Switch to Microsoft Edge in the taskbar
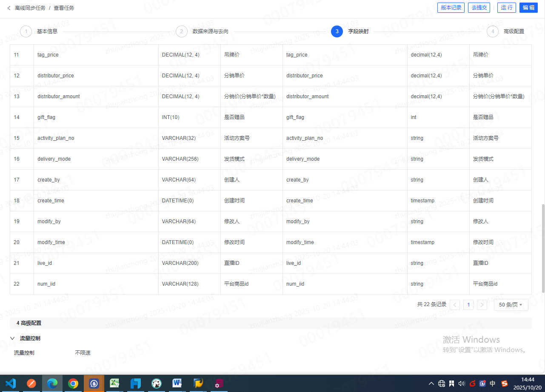 (52, 383)
